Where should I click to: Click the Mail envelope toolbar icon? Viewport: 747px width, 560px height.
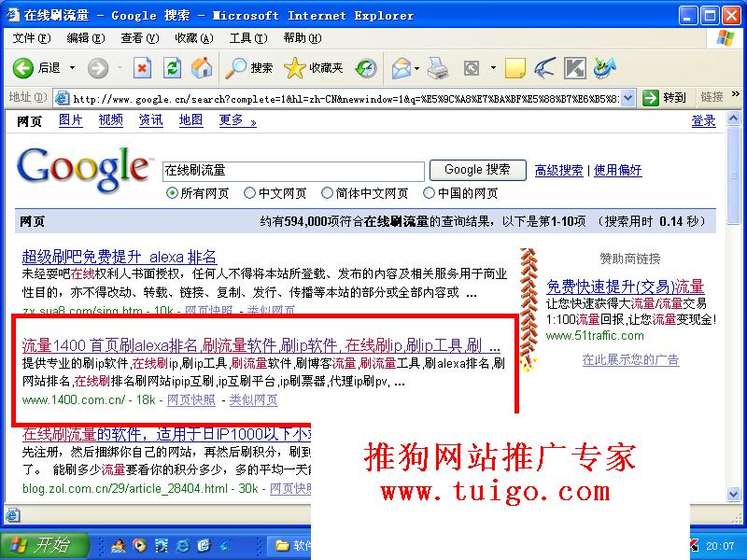(402, 68)
